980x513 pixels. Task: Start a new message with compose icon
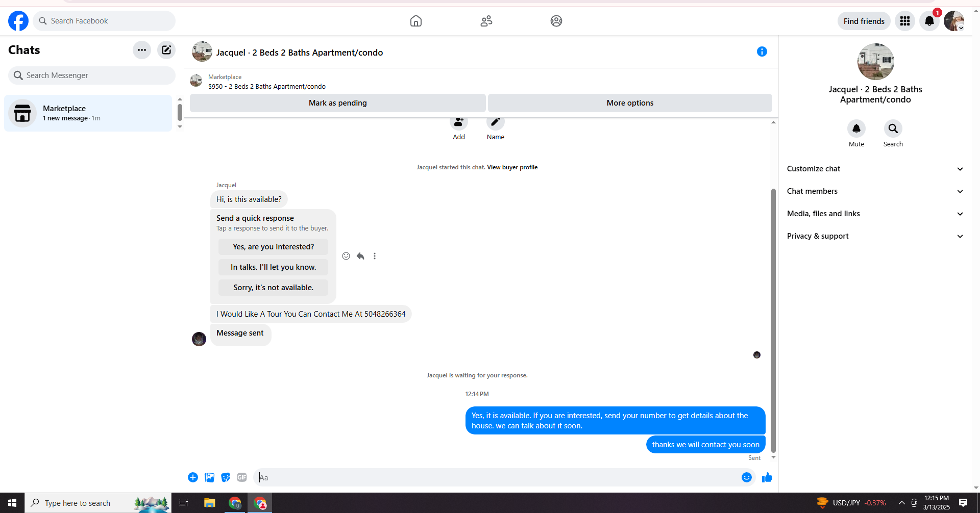tap(166, 50)
